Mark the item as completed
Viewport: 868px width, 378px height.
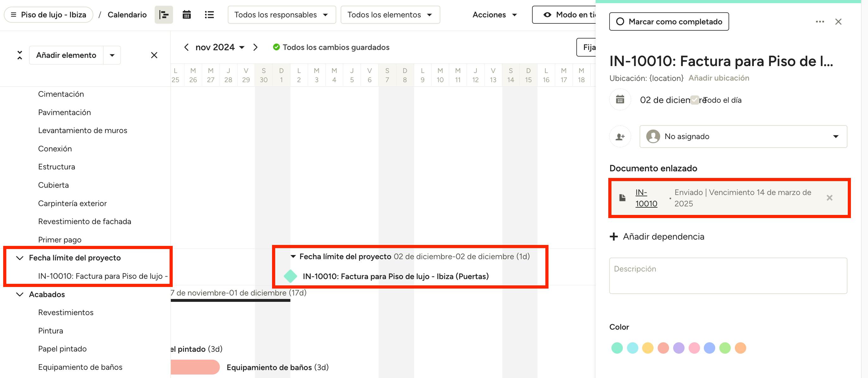[669, 21]
